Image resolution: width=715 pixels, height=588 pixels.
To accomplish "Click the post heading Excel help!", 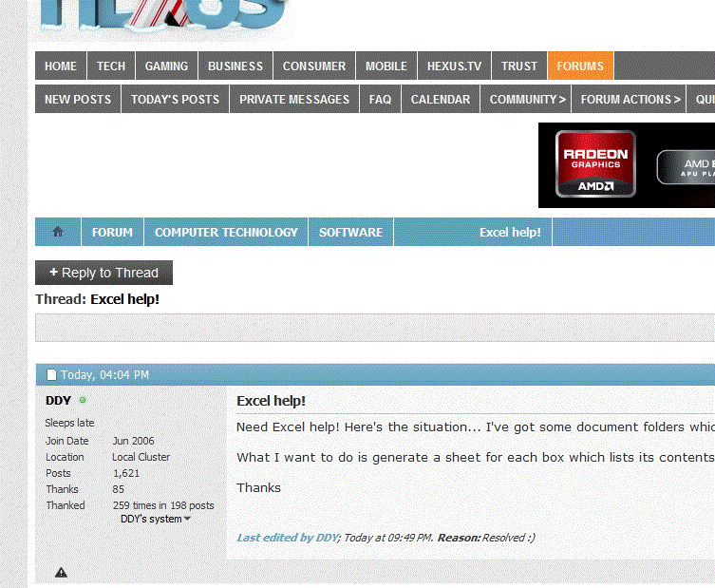I will 271,401.
